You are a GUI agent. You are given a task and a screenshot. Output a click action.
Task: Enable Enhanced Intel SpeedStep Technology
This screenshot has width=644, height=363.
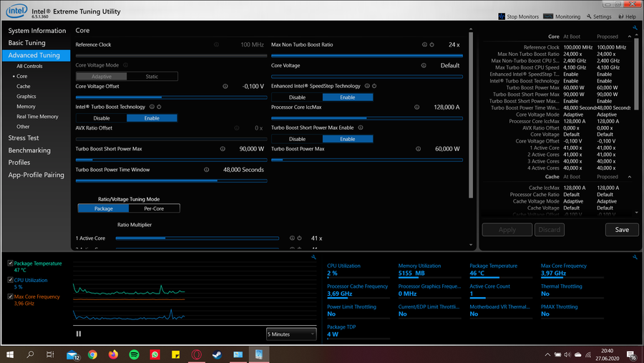348,97
